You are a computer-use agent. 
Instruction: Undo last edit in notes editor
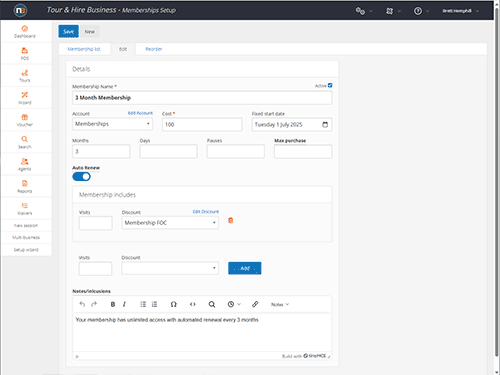click(82, 304)
